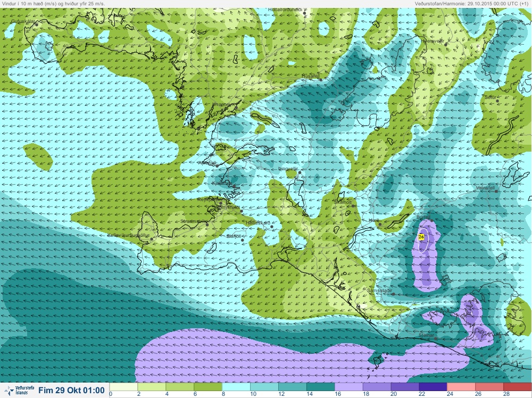Viewport: 532px width, 398px height.
Task: Select the Hveravellir station dot
Action: point(446,44)
